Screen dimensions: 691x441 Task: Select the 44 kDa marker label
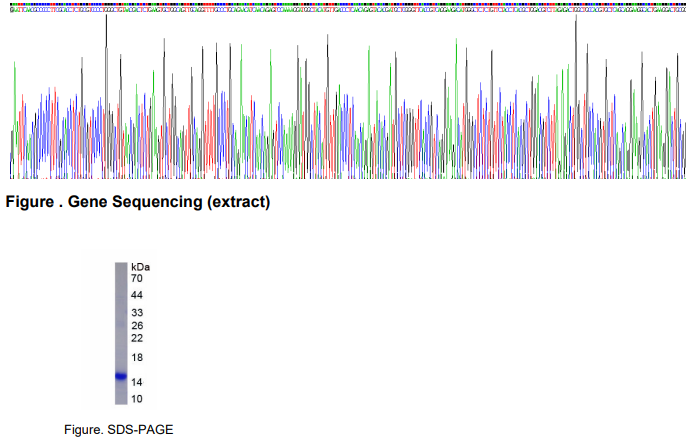pyautogui.click(x=136, y=296)
